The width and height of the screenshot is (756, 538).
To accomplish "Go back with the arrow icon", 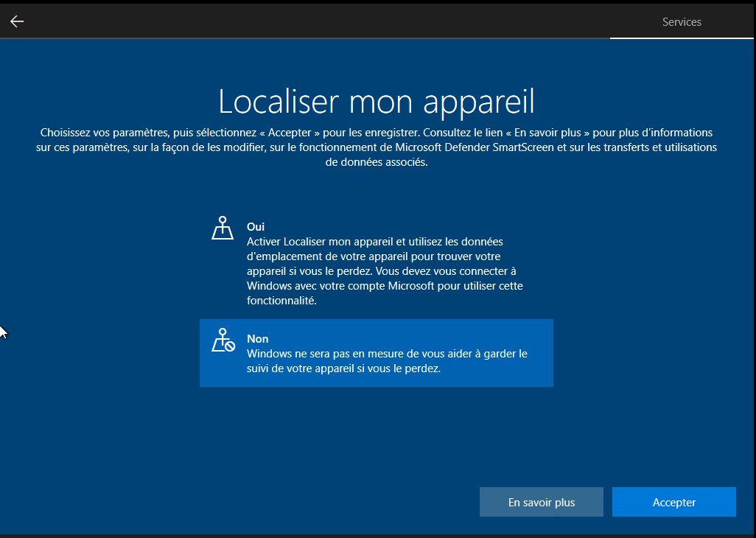I will click(x=17, y=21).
